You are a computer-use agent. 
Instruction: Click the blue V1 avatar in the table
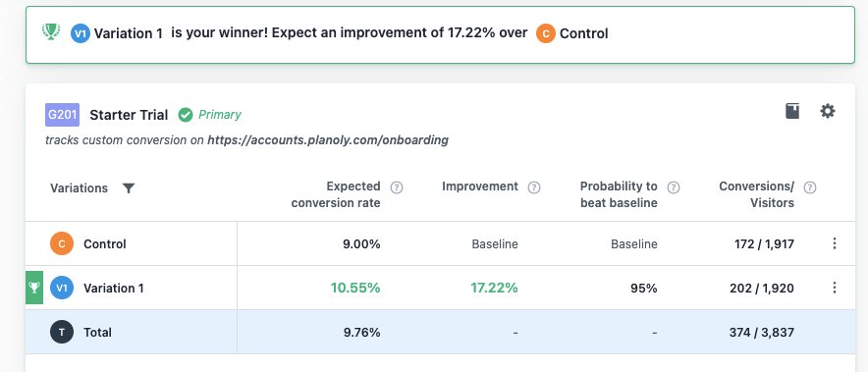(x=62, y=288)
